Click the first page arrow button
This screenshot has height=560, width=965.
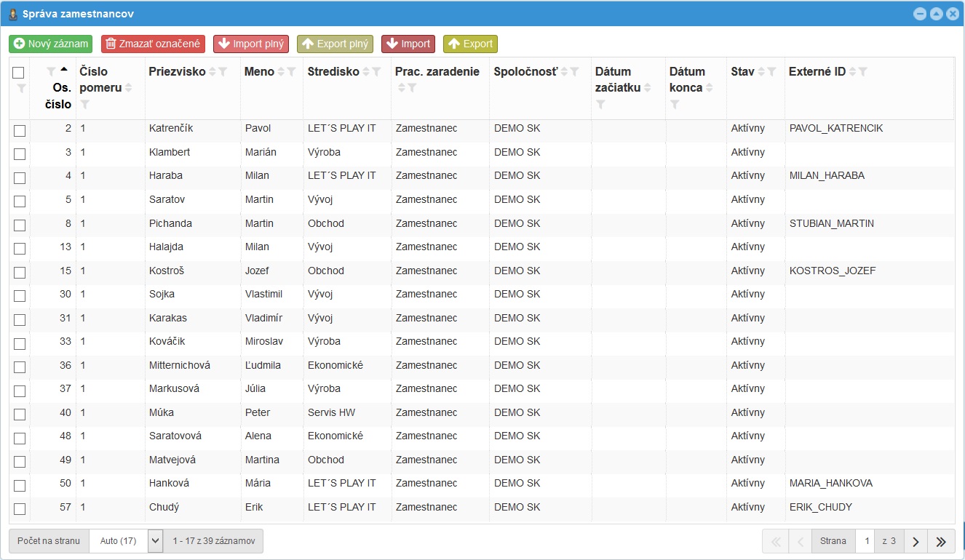pos(775,541)
